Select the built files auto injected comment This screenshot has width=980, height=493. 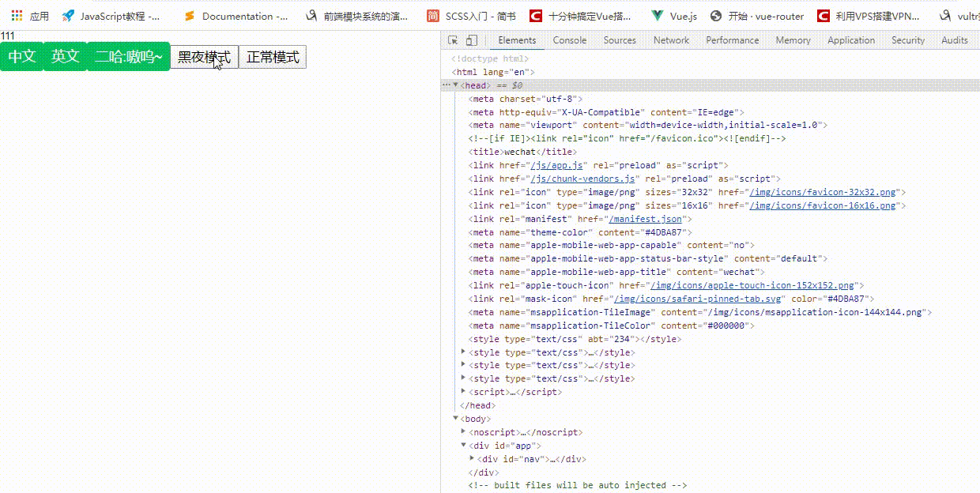click(x=577, y=485)
